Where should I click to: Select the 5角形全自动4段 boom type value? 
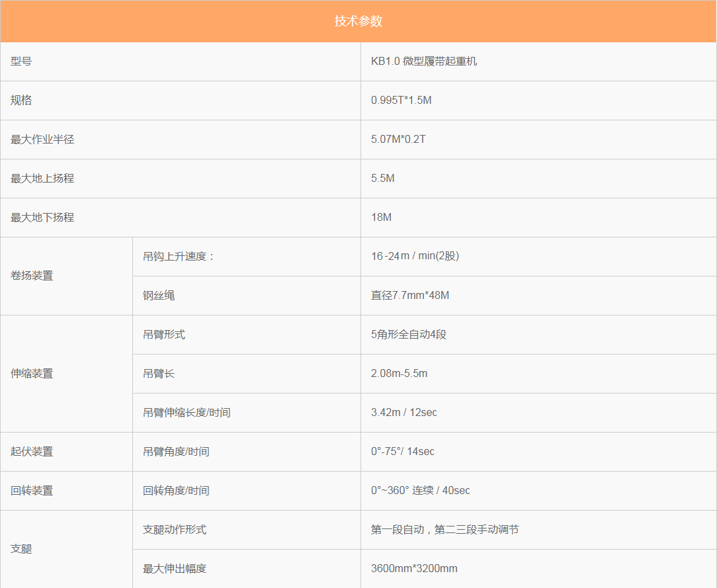pos(409,335)
